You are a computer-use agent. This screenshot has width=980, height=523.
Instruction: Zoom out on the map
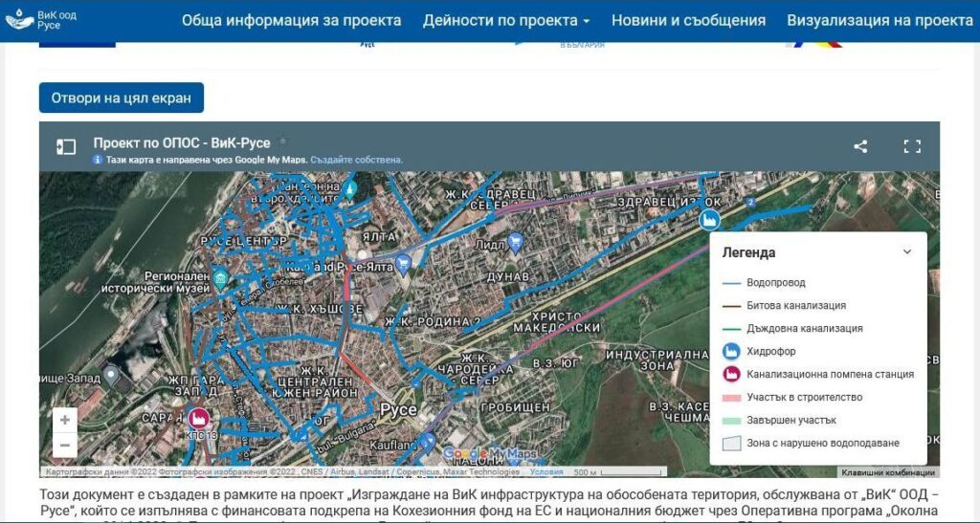click(64, 445)
